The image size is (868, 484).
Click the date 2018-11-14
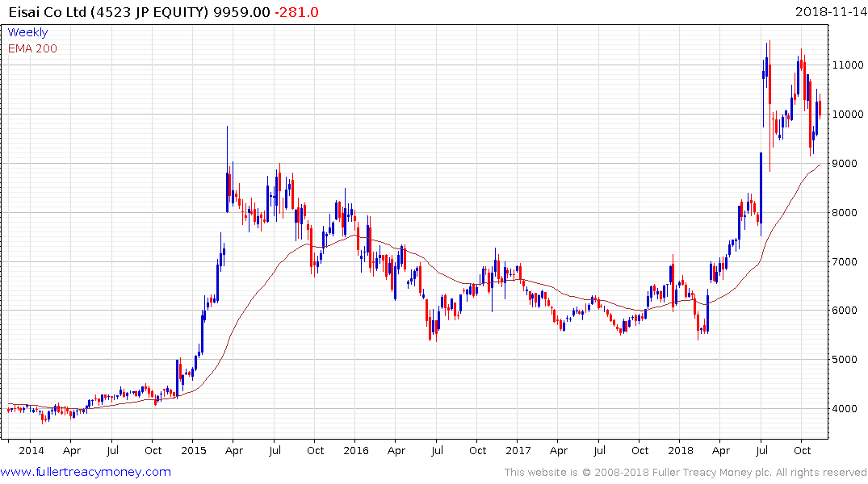[x=830, y=12]
